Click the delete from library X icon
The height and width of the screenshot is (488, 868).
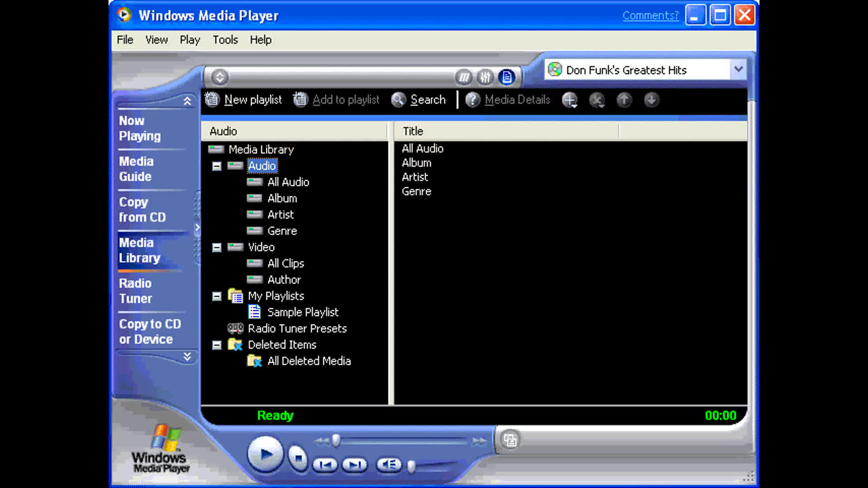pos(597,100)
